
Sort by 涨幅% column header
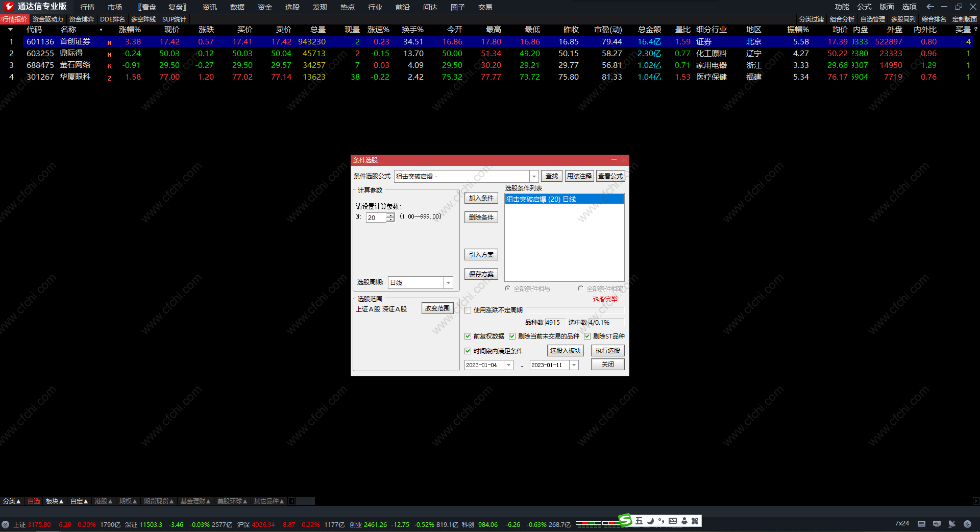tap(130, 30)
